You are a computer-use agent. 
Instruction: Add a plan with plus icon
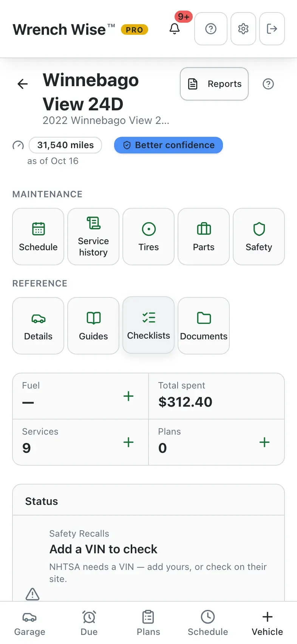click(265, 442)
